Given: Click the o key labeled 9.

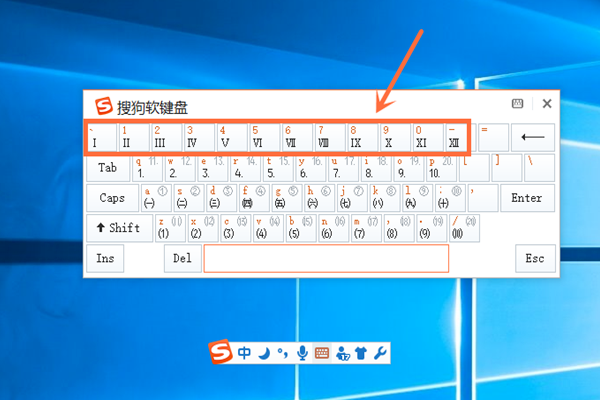Looking at the screenshot, I should 409,168.
